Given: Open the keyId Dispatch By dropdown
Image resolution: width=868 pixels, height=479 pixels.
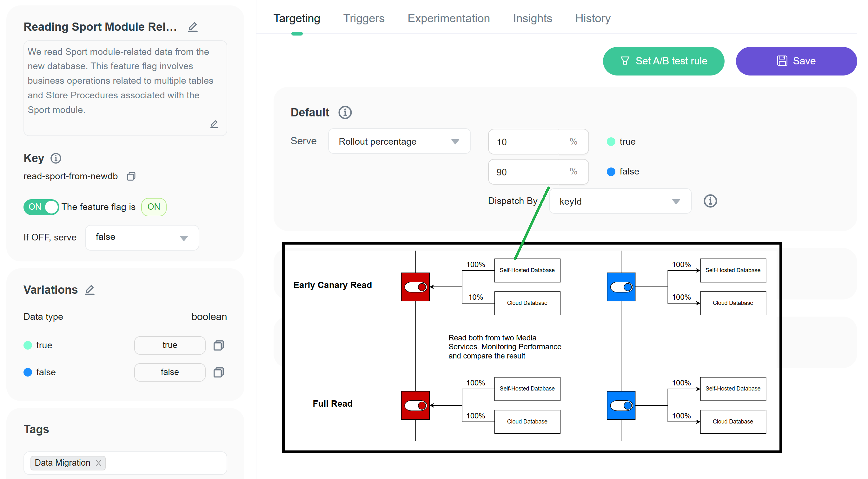Looking at the screenshot, I should click(x=620, y=201).
